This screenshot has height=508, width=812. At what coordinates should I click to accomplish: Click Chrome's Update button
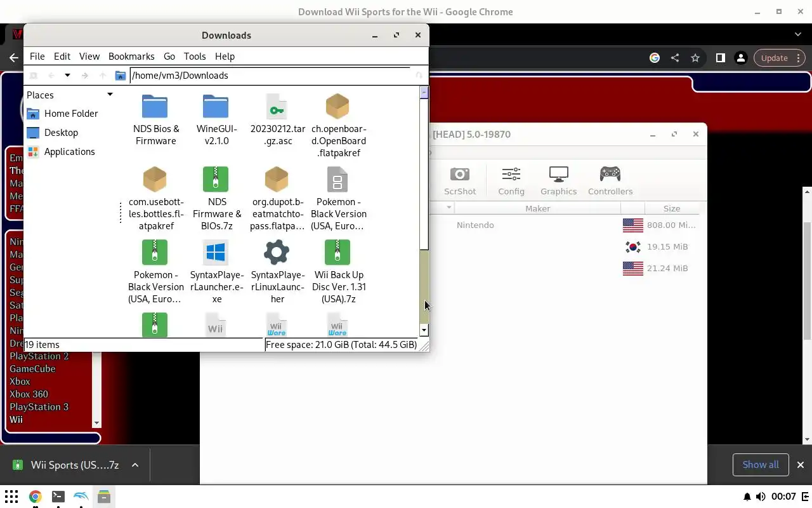[x=780, y=58]
